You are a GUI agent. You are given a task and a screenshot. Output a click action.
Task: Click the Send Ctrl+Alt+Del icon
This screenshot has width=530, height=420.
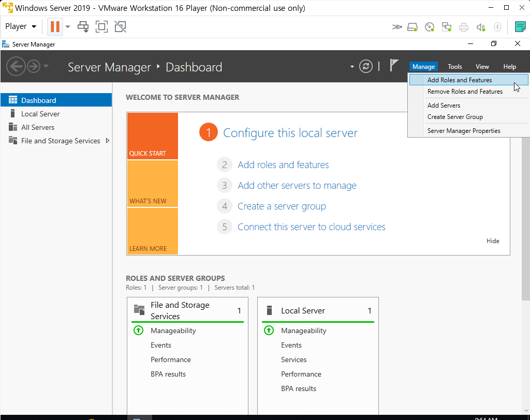tap(83, 27)
